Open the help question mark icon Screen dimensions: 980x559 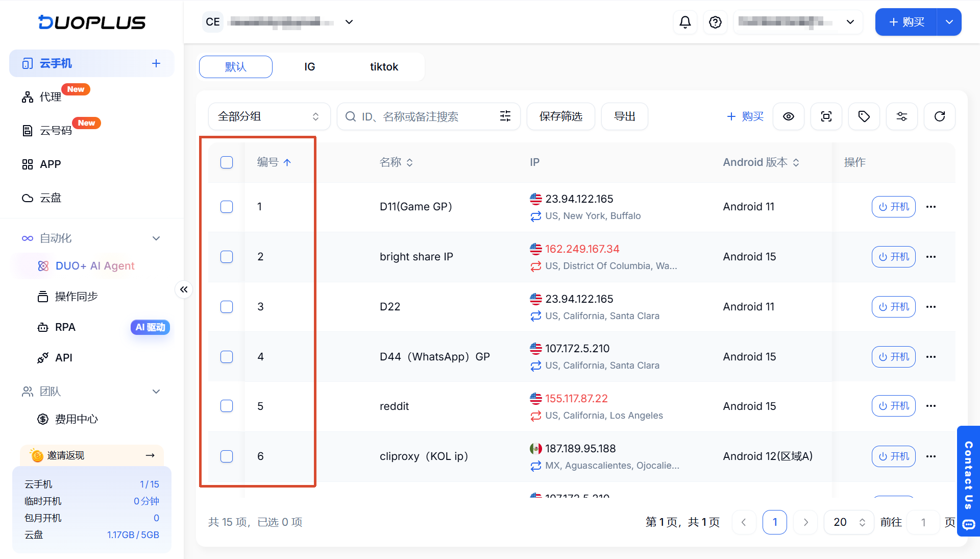(x=715, y=22)
